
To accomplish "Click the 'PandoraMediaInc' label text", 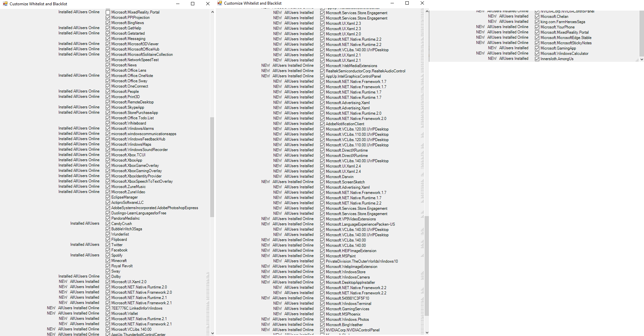I will 126,218.
